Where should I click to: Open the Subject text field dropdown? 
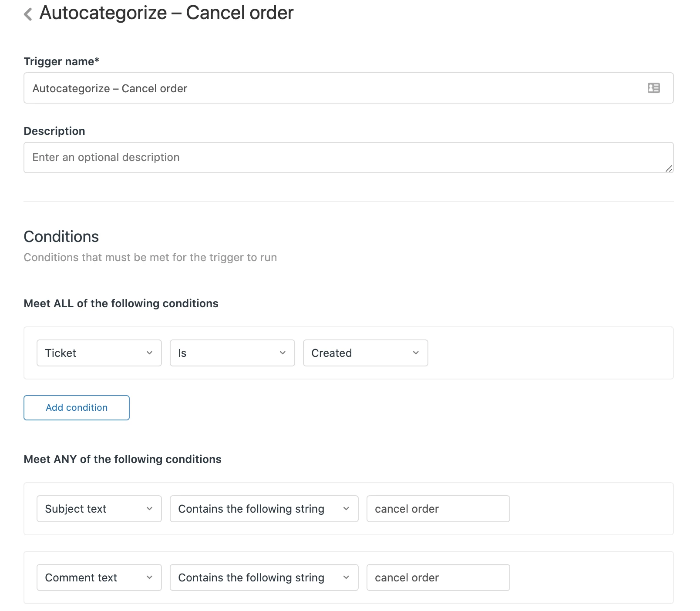point(99,509)
